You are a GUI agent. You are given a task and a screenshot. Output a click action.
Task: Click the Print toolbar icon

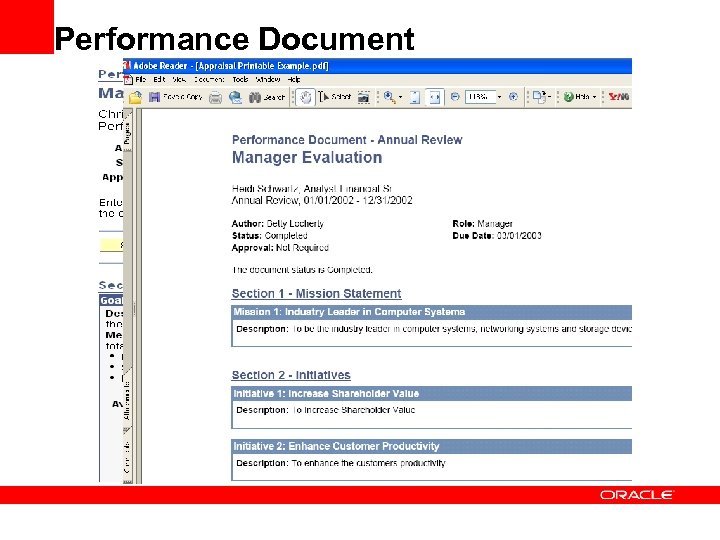(215, 97)
